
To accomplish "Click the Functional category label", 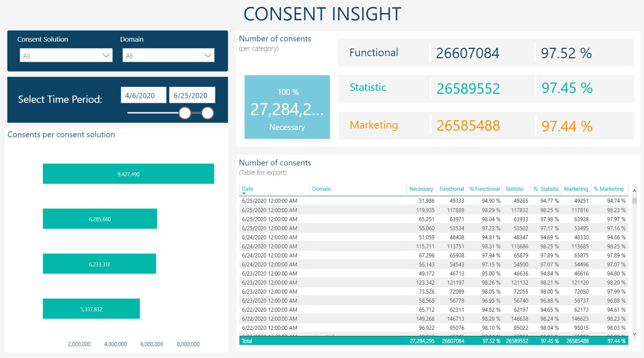I will coord(374,52).
